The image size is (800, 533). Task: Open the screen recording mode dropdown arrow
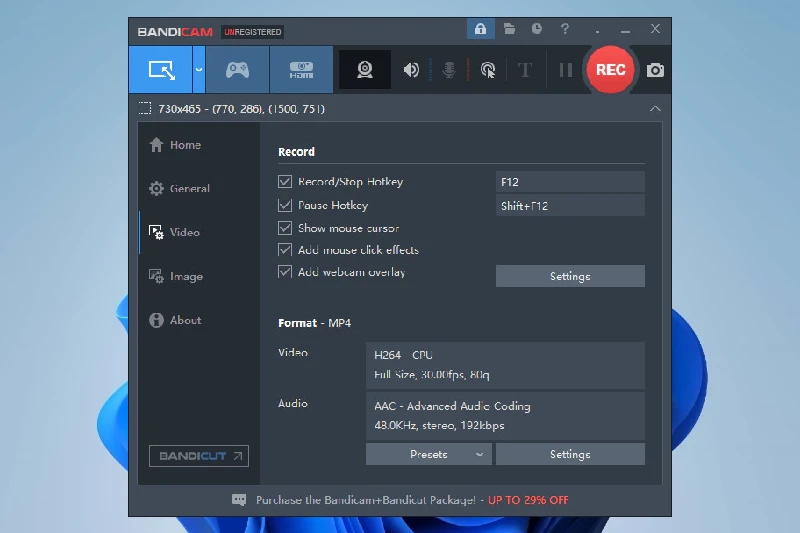[x=199, y=70]
